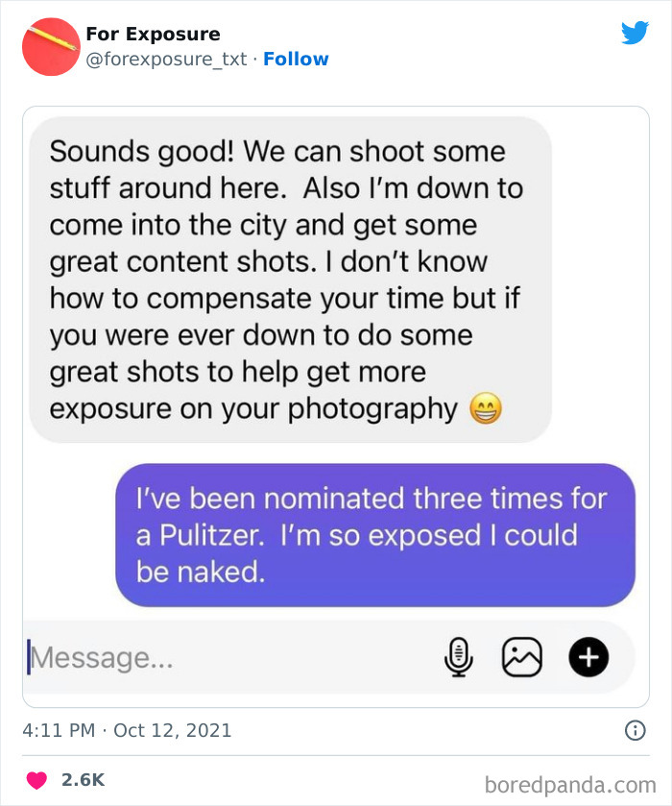The height and width of the screenshot is (806, 672).
Task: Click the text cursor in the message bar
Action: click(x=31, y=656)
